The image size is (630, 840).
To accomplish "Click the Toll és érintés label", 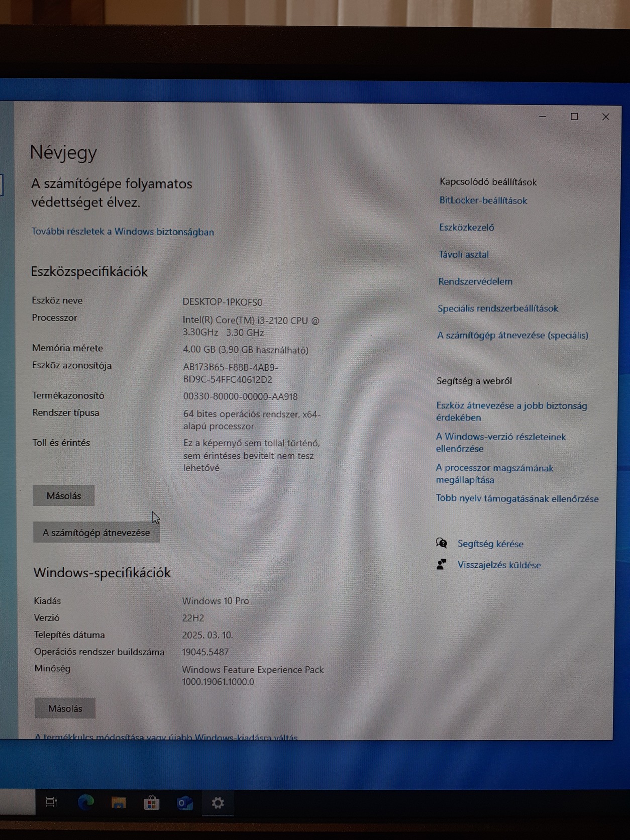I will 61,443.
